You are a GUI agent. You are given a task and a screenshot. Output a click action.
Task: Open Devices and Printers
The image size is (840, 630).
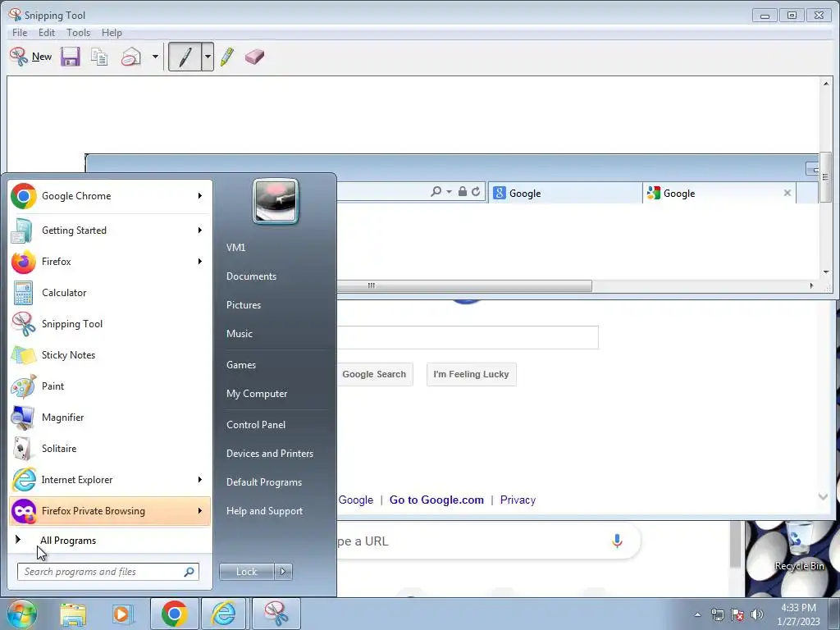269,454
